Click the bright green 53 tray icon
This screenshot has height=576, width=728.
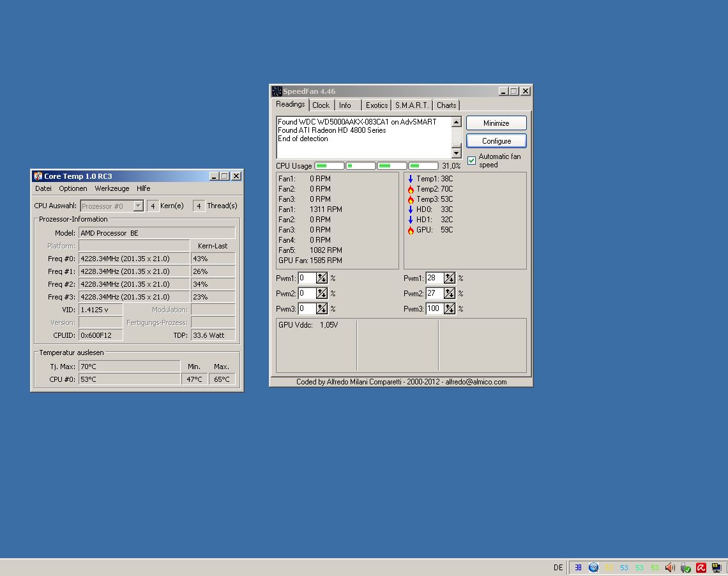click(655, 567)
